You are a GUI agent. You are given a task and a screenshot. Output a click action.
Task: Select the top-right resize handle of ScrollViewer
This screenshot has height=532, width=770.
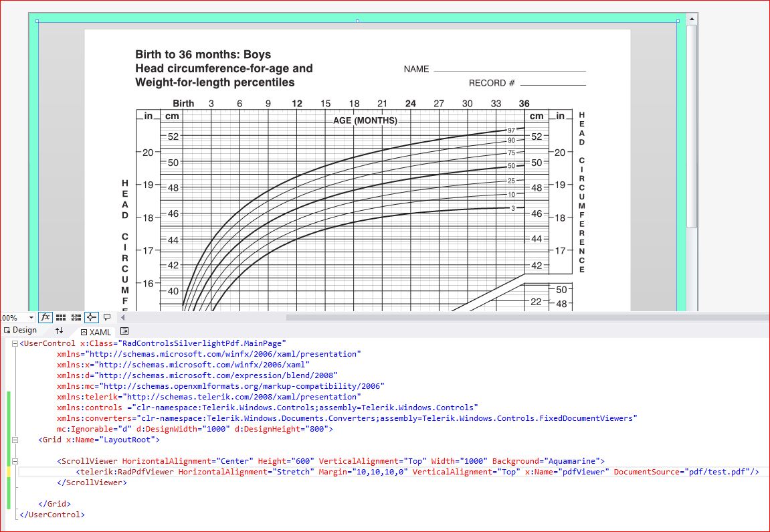678,21
